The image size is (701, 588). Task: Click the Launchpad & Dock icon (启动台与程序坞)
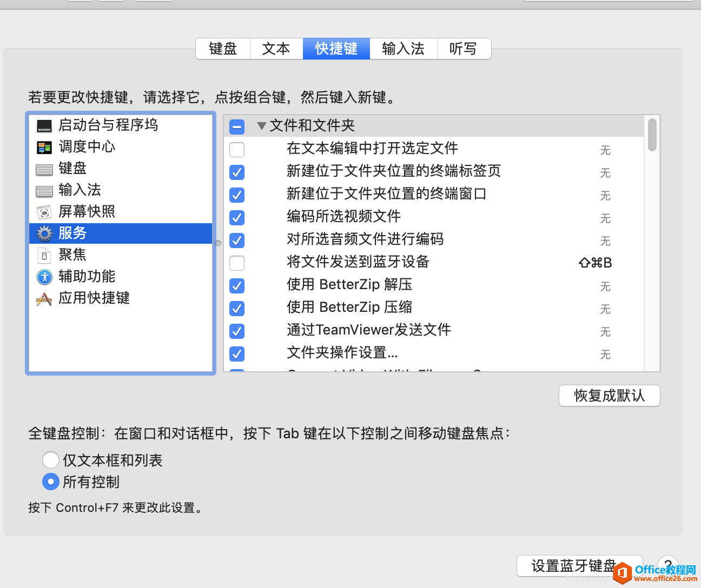44,126
